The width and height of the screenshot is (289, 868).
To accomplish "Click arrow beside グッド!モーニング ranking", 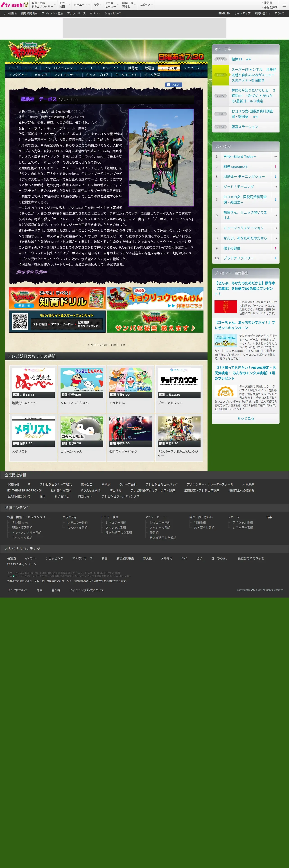I will (275, 187).
